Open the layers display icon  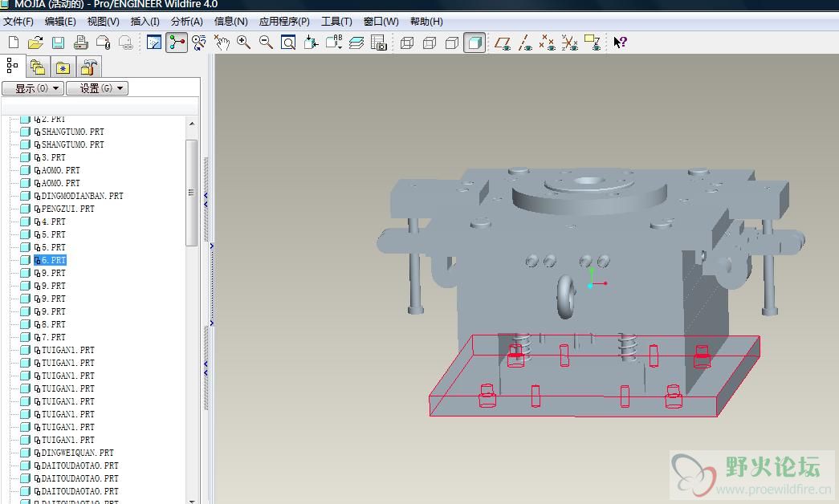click(x=356, y=43)
